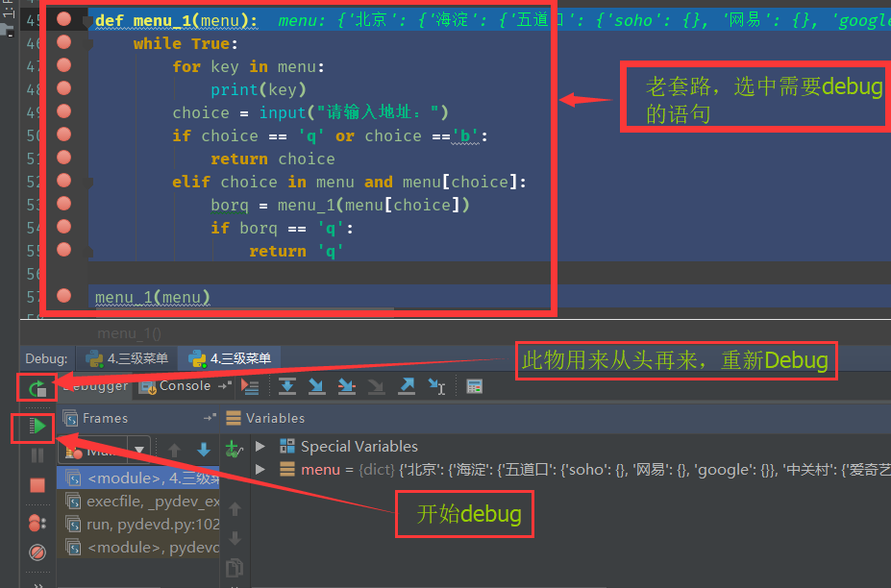Resume program with the green play icon
The height and width of the screenshot is (588, 891).
(x=37, y=426)
